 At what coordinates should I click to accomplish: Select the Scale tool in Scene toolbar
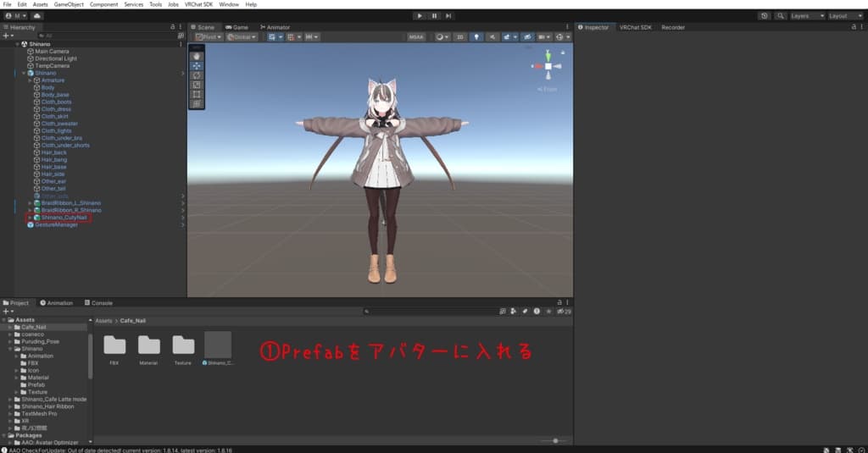pos(197,85)
